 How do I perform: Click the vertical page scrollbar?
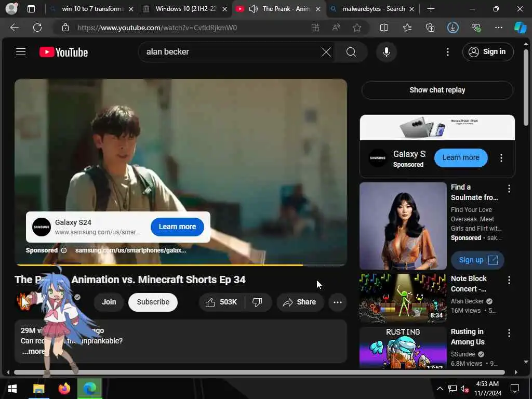[x=526, y=87]
